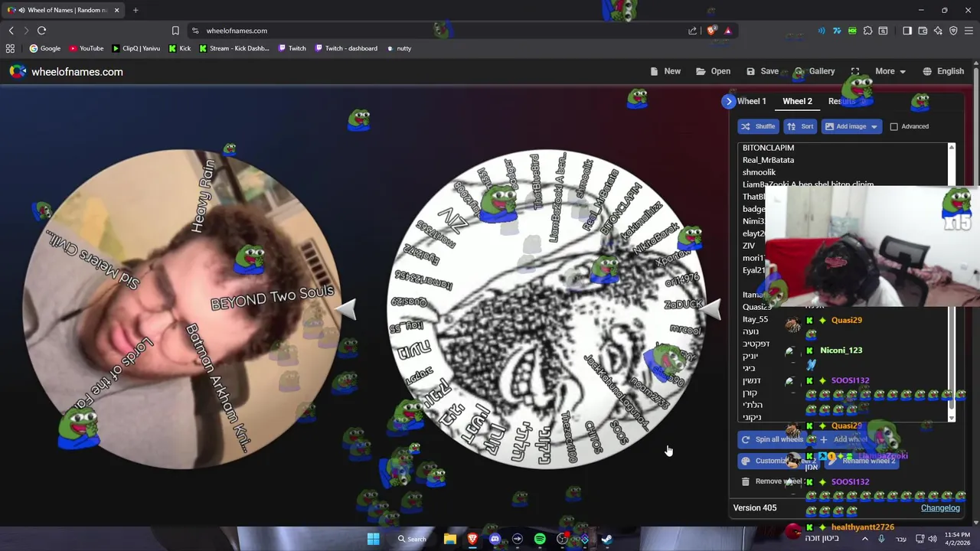Viewport: 980px width, 551px height.
Task: Click the Save menu item
Action: tap(761, 71)
